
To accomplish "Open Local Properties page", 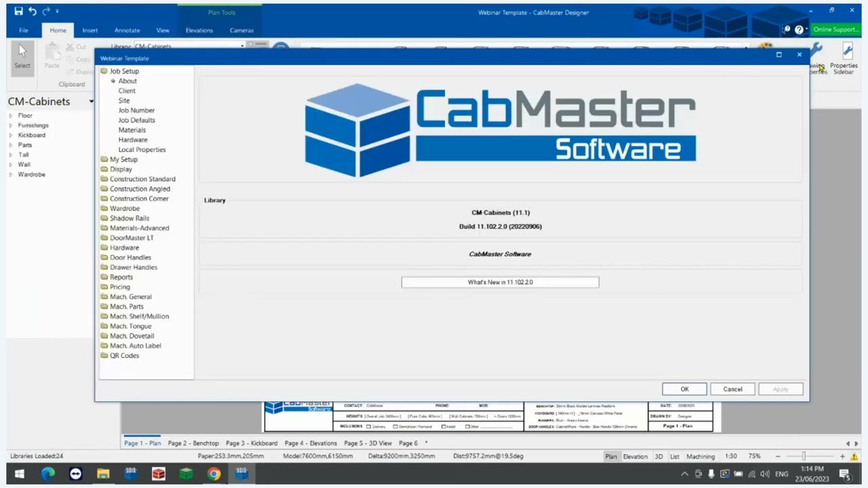I will 142,150.
